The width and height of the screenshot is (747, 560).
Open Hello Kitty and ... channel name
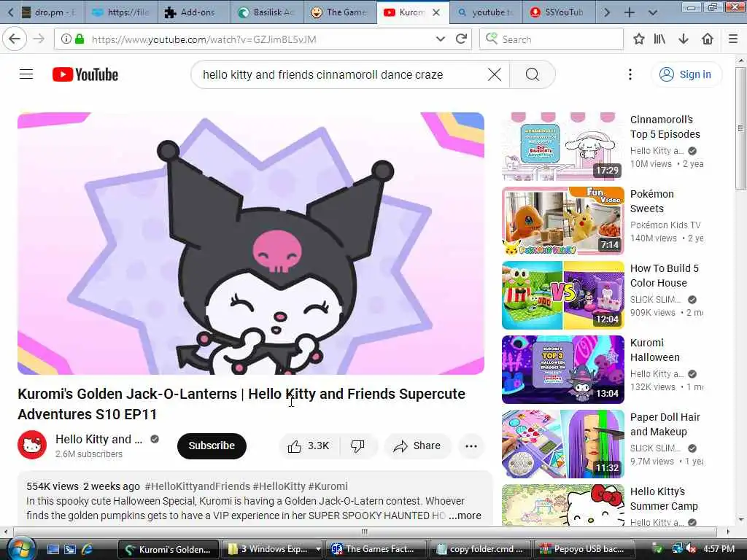[98, 439]
